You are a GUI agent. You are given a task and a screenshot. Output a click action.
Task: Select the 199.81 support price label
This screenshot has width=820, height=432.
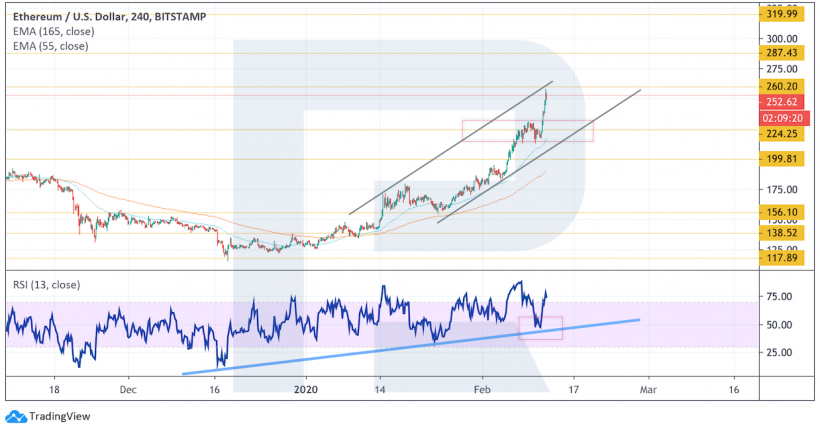[x=782, y=159]
